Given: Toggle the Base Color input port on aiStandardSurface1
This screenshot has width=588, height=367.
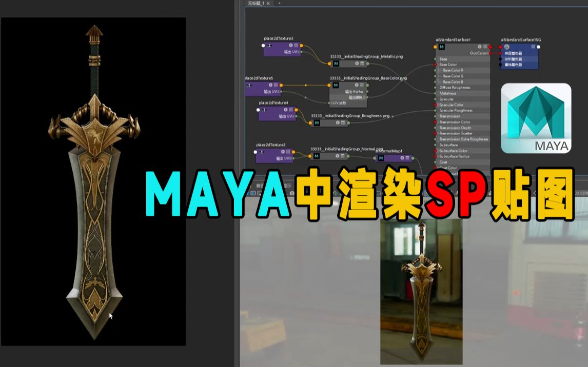Looking at the screenshot, I should tap(435, 64).
